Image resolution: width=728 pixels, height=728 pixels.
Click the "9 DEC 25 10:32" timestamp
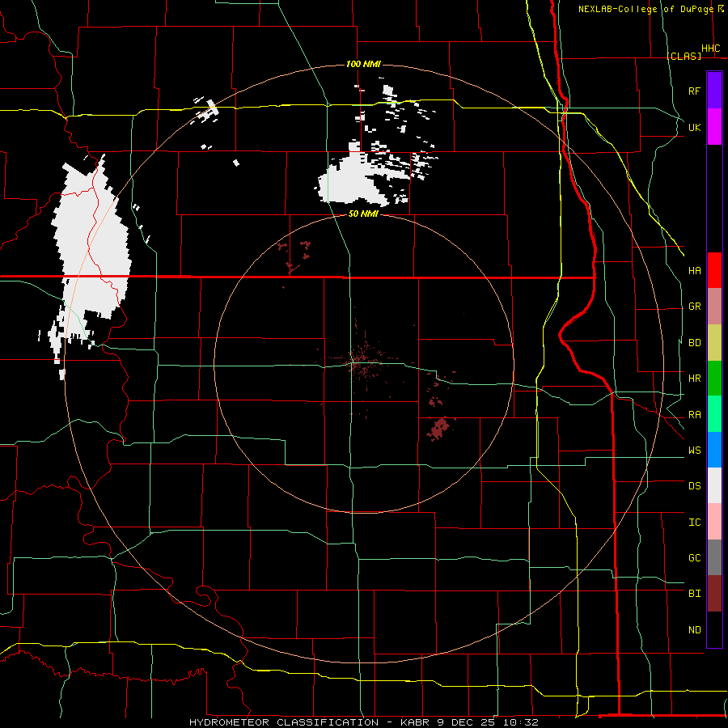tap(488, 722)
